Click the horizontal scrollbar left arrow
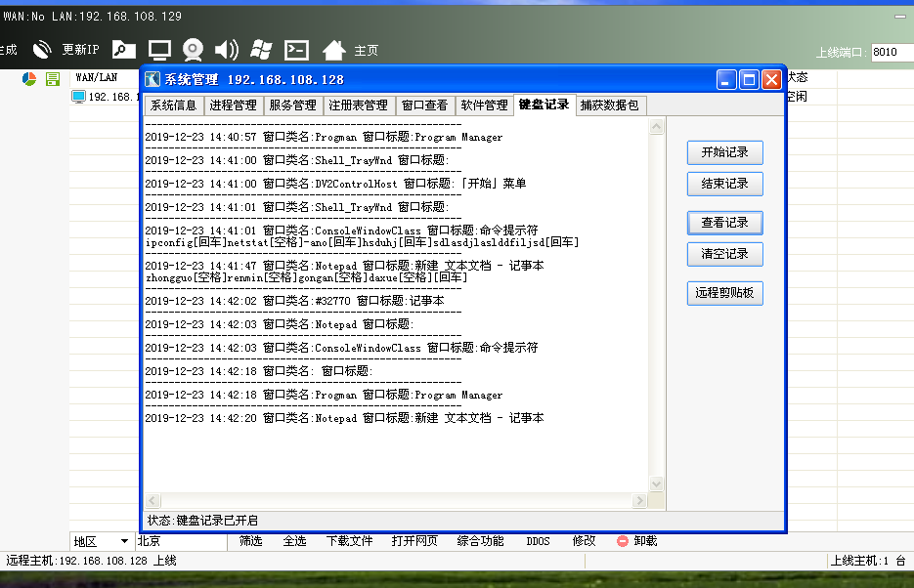 point(152,501)
